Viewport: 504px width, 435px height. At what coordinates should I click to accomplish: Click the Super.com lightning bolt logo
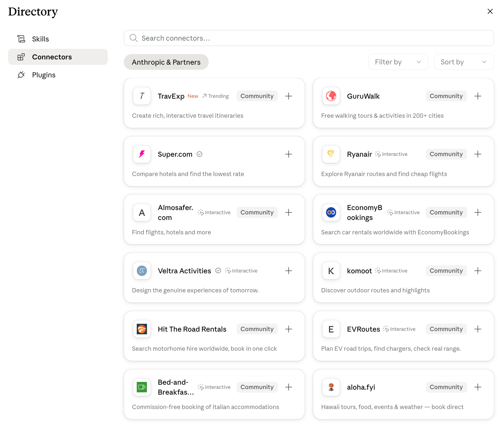(x=142, y=154)
